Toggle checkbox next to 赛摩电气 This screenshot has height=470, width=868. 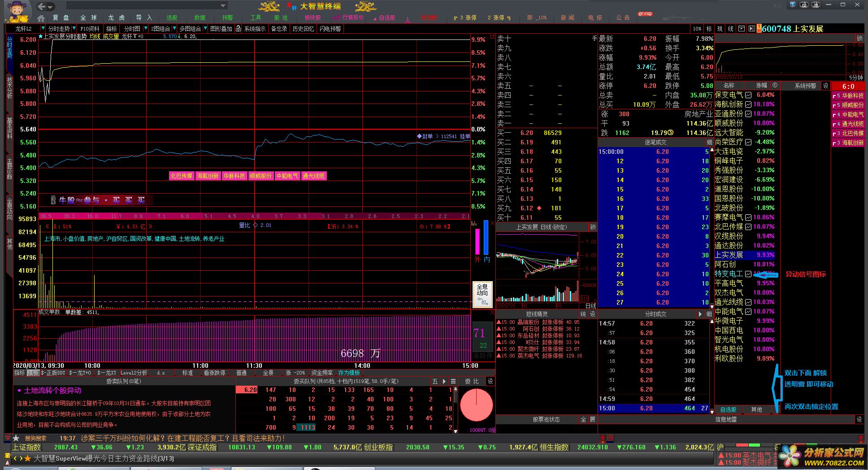(x=748, y=218)
